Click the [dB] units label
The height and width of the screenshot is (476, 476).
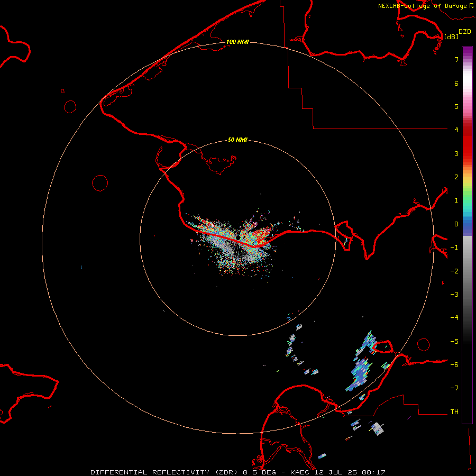click(451, 36)
